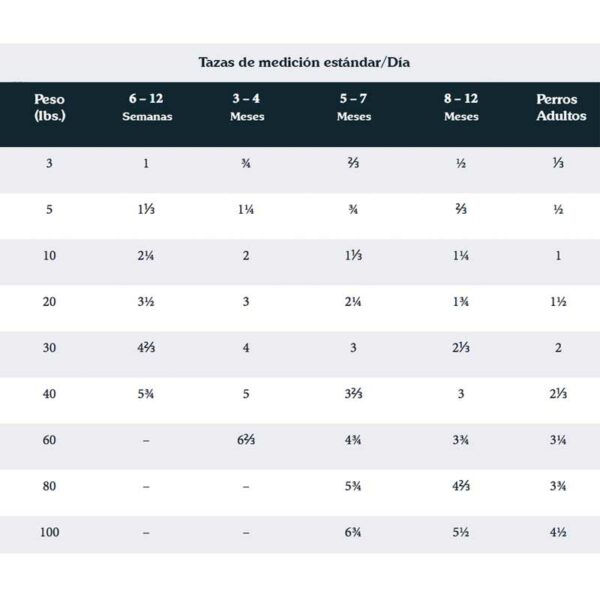This screenshot has height=600, width=600.
Task: Click the 3 lbs weight row label
Action: (x=49, y=163)
